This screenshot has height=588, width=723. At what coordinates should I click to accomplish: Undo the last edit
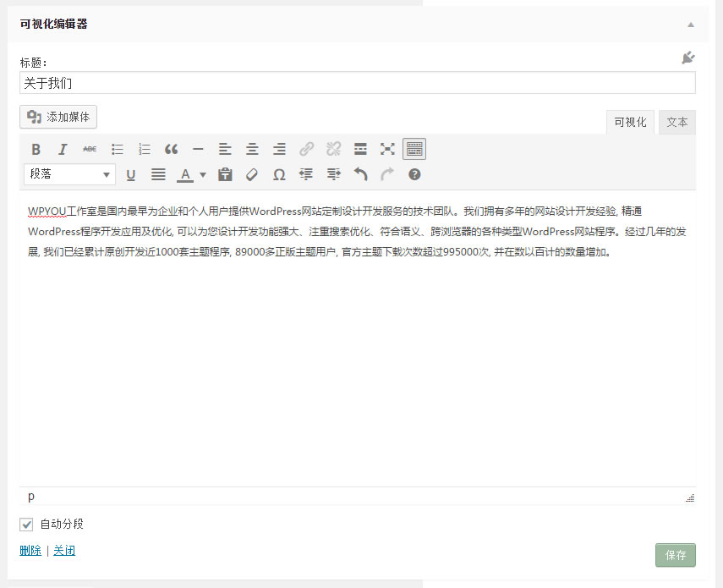pyautogui.click(x=360, y=174)
